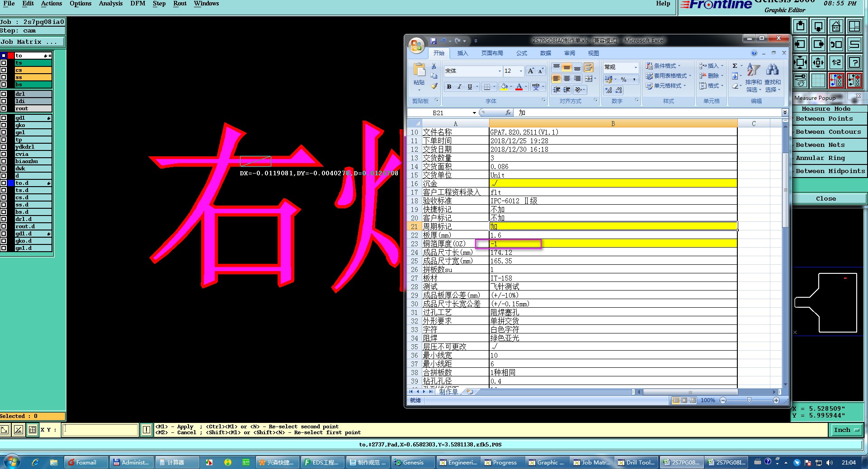Toggle the checkbox for layer ss

(x=4, y=77)
